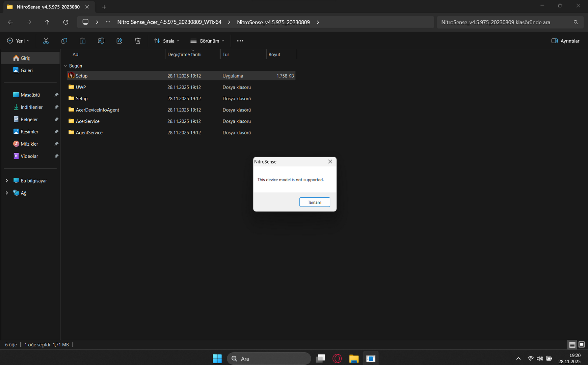Viewport: 588px width, 365px height.
Task: Launch Opera browser from taskbar
Action: (x=337, y=359)
